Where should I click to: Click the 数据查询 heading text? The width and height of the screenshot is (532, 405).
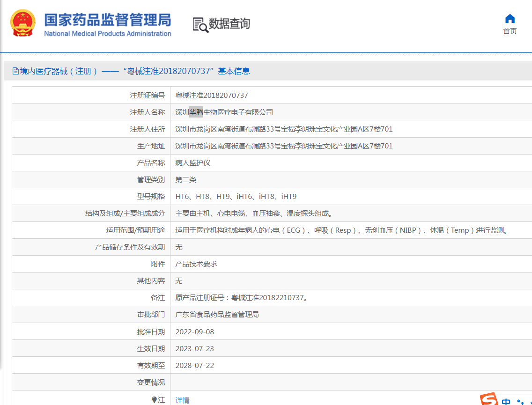pos(229,23)
